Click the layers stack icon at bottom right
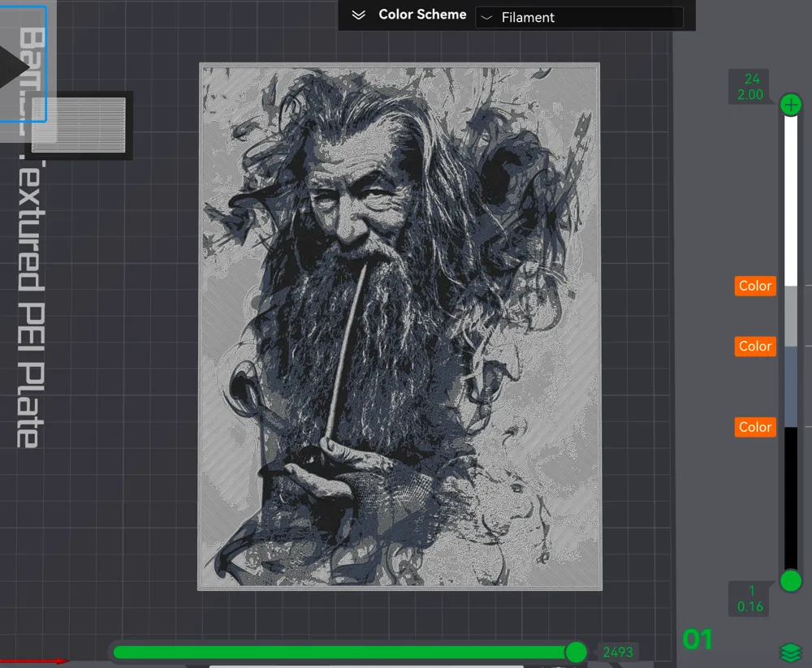Image resolution: width=812 pixels, height=668 pixels. [x=791, y=653]
